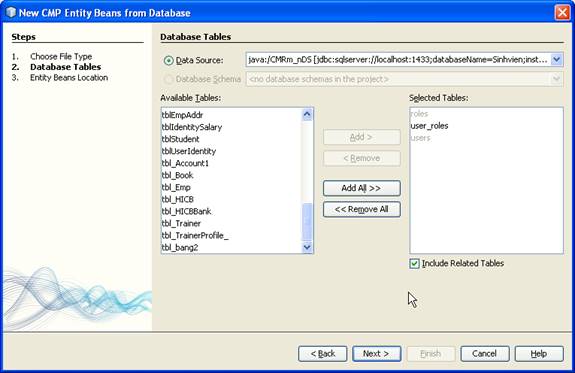Toggle Include Related Tables checkbox

[414, 264]
